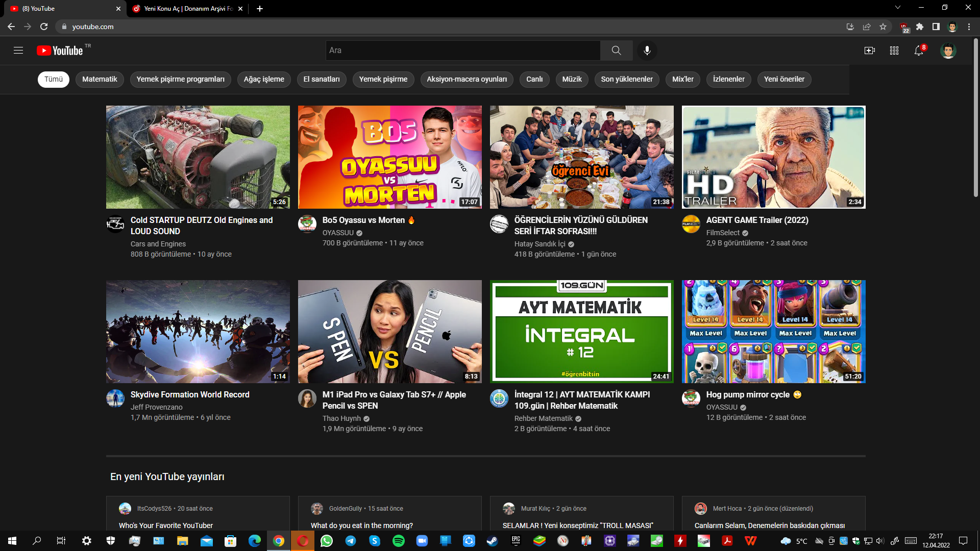Screen dimensions: 980x551
Task: Open WhatsApp from the taskbar
Action: [327, 541]
